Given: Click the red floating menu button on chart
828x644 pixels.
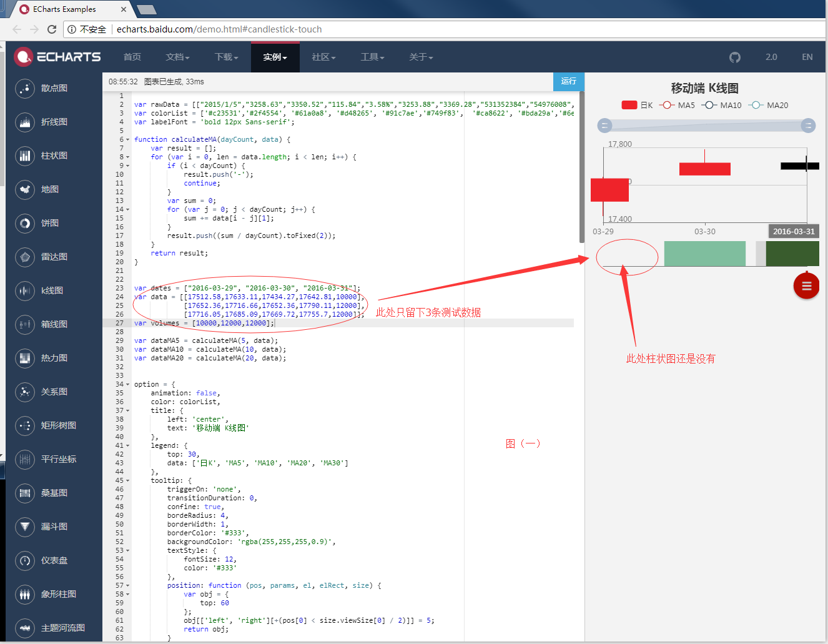Looking at the screenshot, I should click(x=806, y=285).
